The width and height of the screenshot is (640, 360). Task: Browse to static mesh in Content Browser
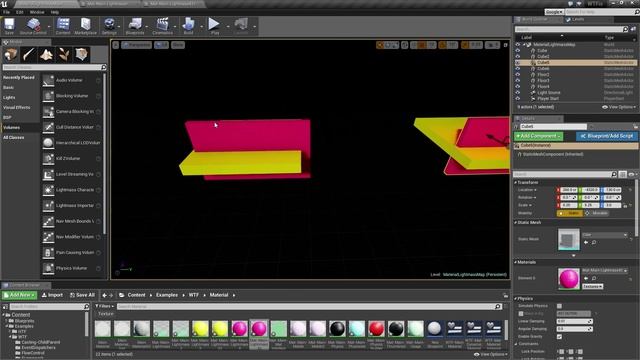(594, 242)
